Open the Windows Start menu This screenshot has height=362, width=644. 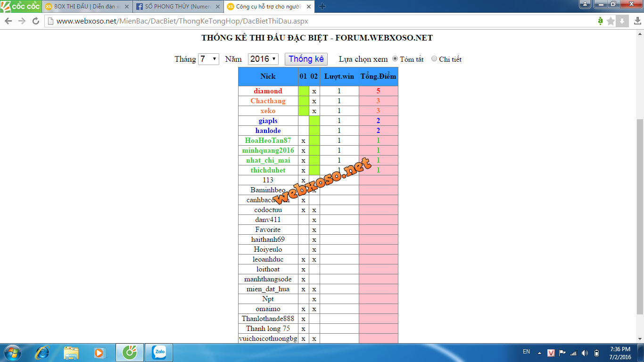[12, 353]
